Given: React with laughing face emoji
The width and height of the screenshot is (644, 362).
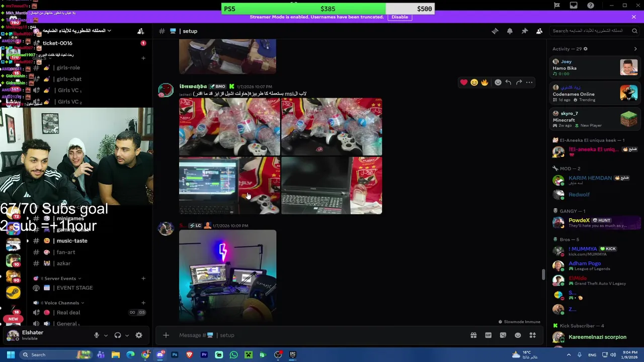Looking at the screenshot, I should point(474,82).
